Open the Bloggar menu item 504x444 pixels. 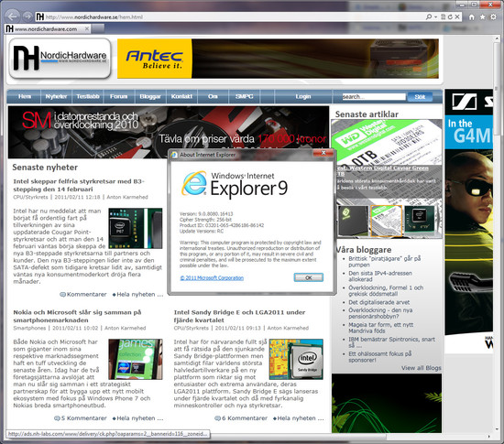150,96
